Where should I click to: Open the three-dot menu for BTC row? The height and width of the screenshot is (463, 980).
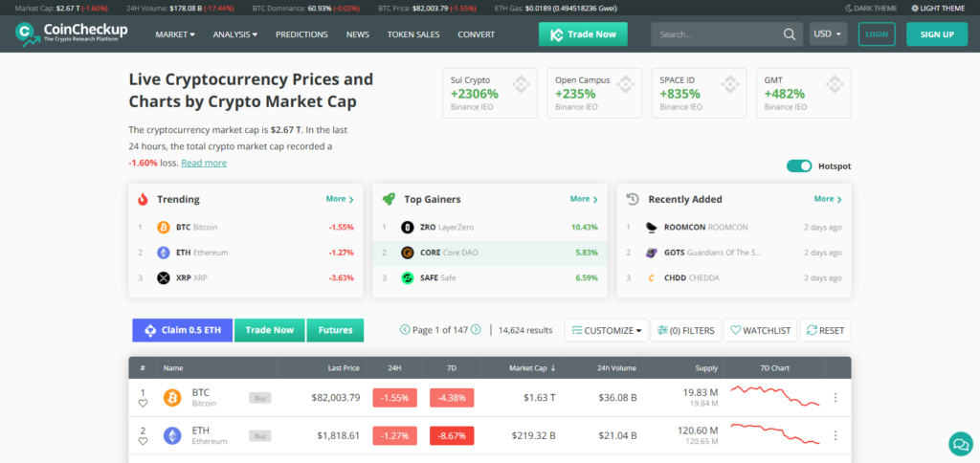[x=835, y=397]
